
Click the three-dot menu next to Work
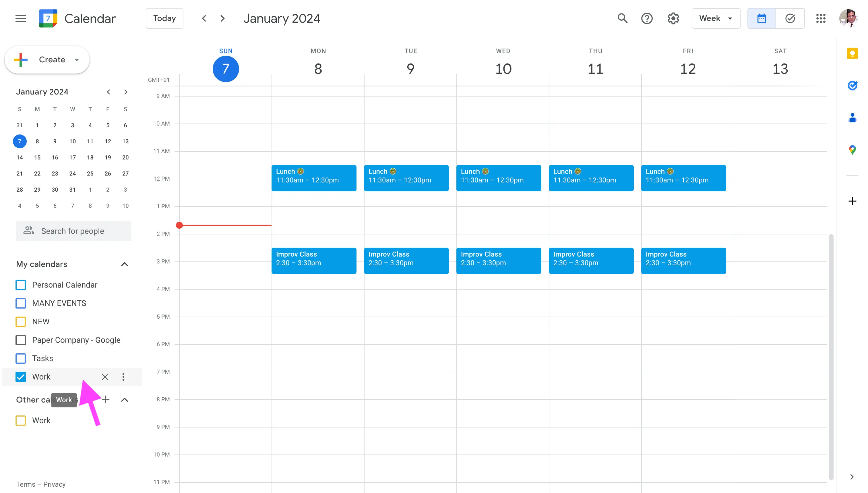[123, 377]
